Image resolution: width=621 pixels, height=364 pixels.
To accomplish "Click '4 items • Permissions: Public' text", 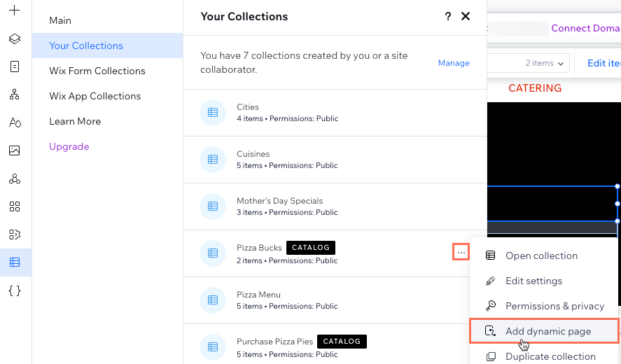I will (x=288, y=118).
